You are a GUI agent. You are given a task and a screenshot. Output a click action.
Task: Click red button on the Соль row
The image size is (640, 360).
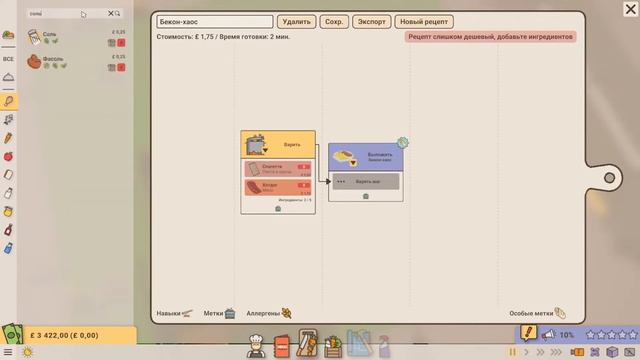121,42
